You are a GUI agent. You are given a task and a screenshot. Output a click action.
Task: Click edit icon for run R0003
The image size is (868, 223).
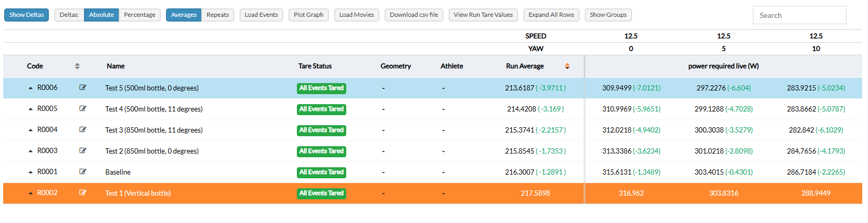[82, 151]
